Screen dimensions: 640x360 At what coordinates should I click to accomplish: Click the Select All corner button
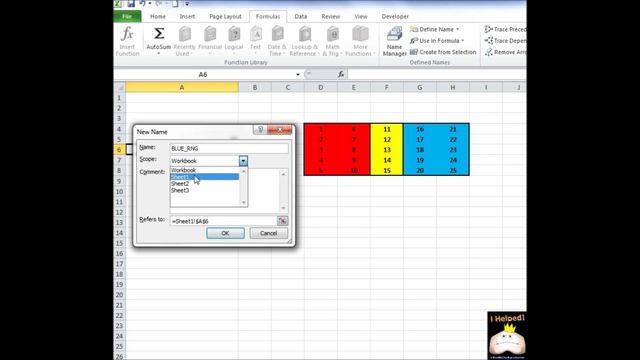tap(120, 87)
